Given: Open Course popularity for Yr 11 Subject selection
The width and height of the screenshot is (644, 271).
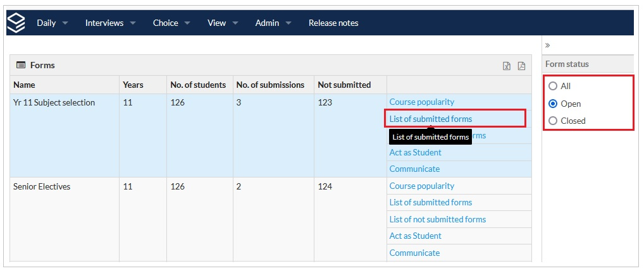Looking at the screenshot, I should pos(422,102).
